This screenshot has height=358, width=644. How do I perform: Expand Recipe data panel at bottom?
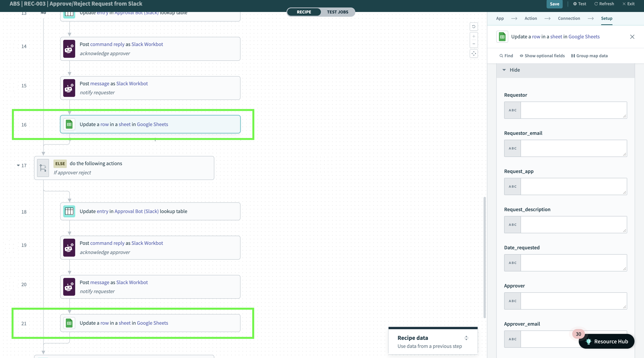tap(467, 338)
